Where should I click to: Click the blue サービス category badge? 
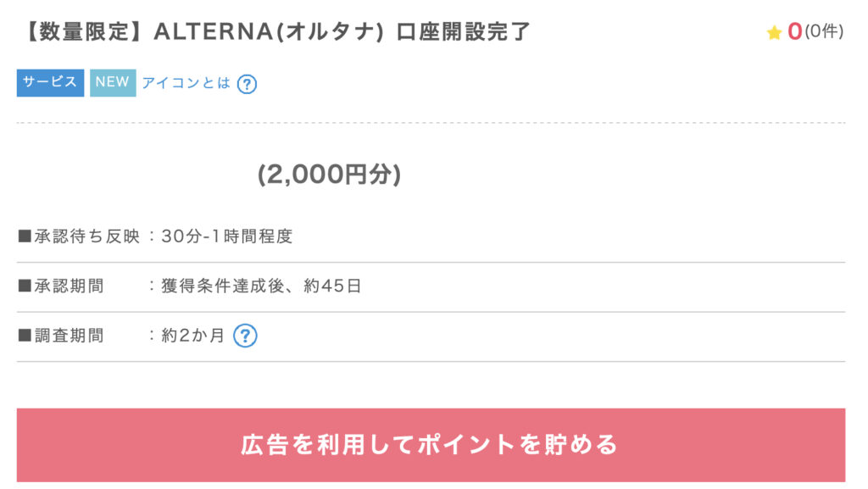[x=50, y=82]
